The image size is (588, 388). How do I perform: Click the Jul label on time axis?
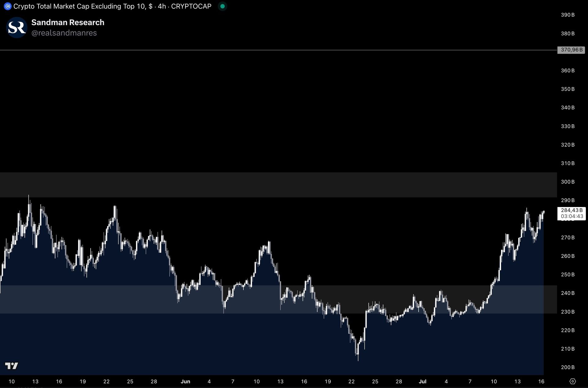click(x=422, y=382)
